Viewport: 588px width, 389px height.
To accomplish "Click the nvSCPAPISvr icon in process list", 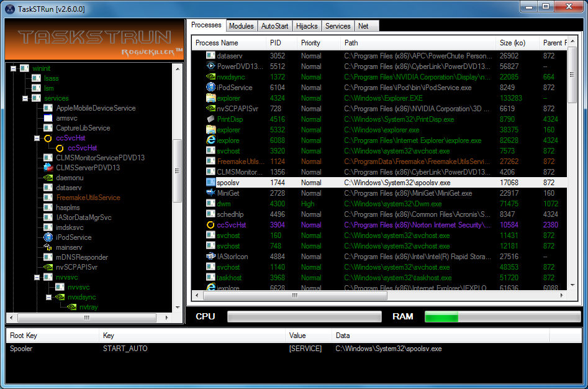I will [210, 108].
